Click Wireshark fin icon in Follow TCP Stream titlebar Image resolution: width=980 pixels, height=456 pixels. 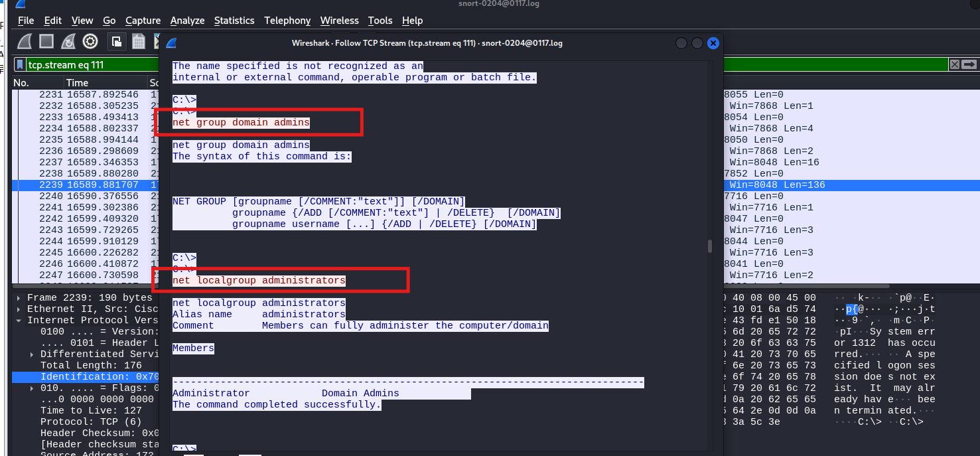[171, 43]
